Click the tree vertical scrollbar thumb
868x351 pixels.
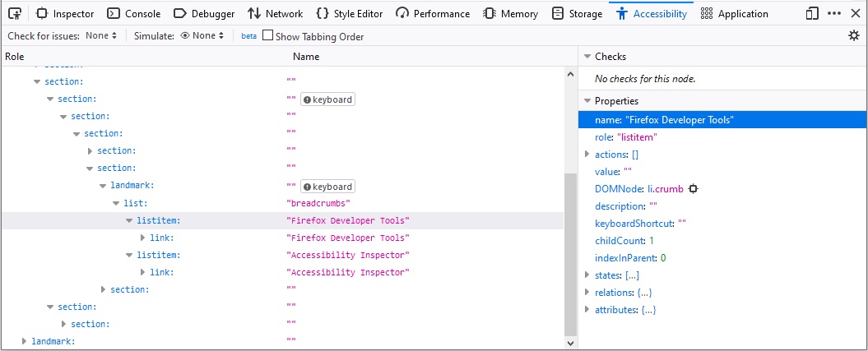[571, 255]
